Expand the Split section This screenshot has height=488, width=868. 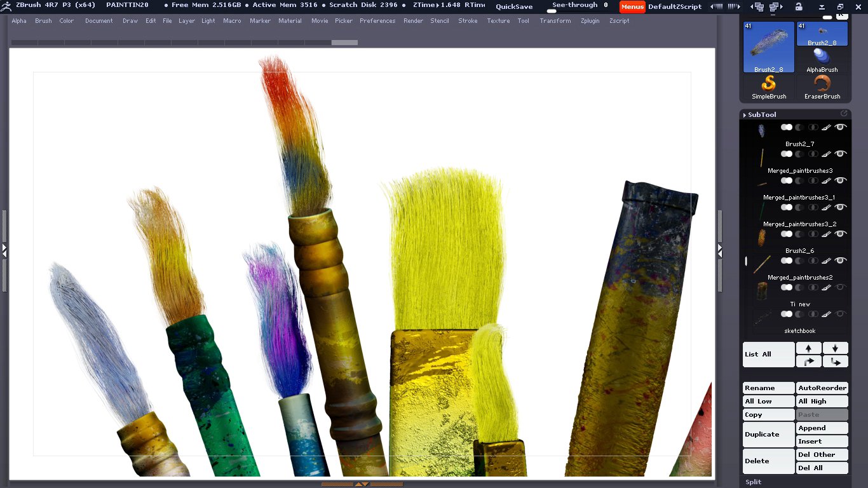[x=754, y=482]
